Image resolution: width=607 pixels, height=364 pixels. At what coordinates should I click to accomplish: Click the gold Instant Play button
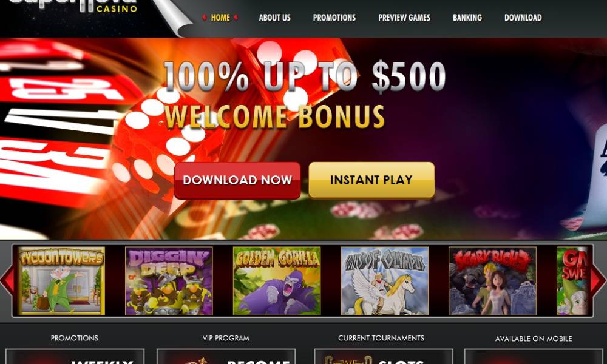coord(371,180)
